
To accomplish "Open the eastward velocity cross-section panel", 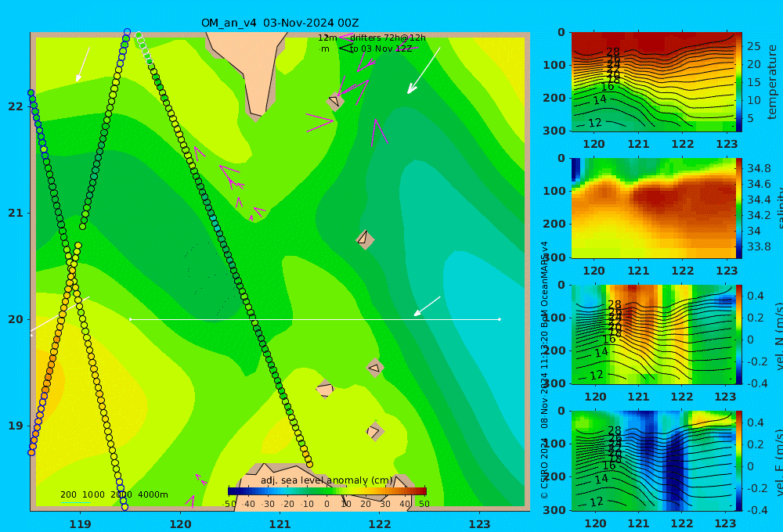I will coord(653,461).
